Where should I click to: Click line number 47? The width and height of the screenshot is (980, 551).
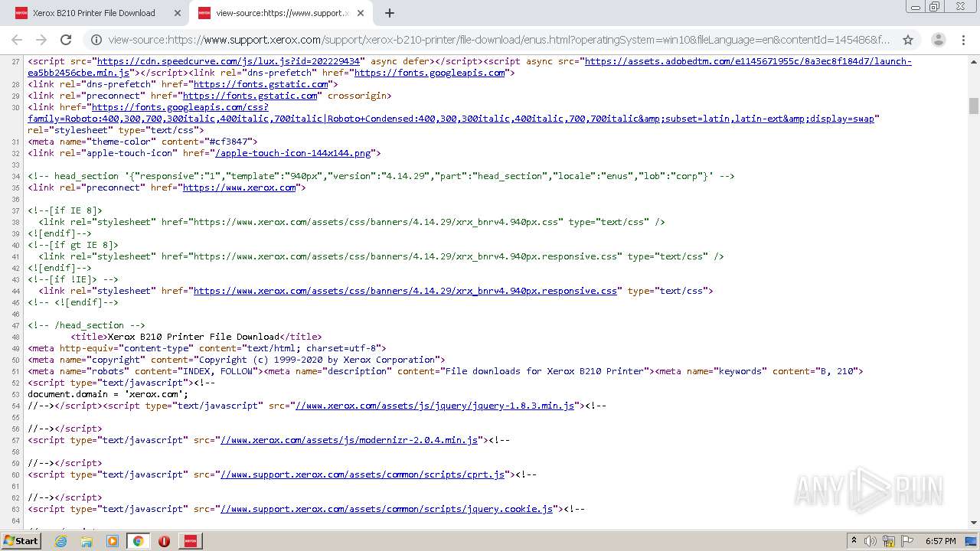pyautogui.click(x=15, y=325)
